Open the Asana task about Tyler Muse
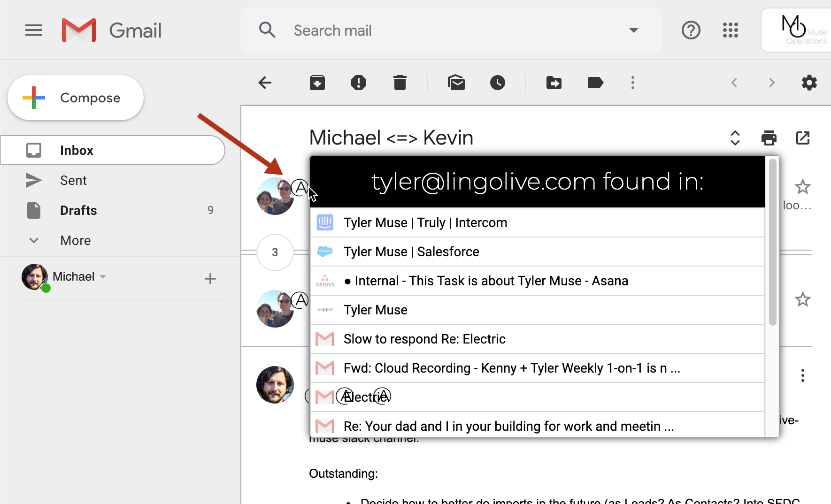This screenshot has height=504, width=831. click(538, 281)
